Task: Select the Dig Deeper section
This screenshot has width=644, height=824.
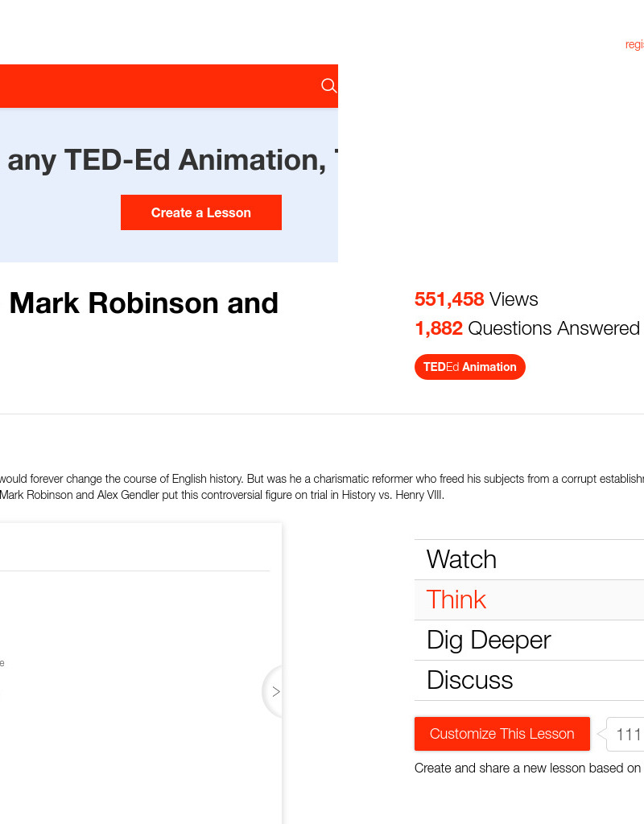Action: tap(489, 640)
